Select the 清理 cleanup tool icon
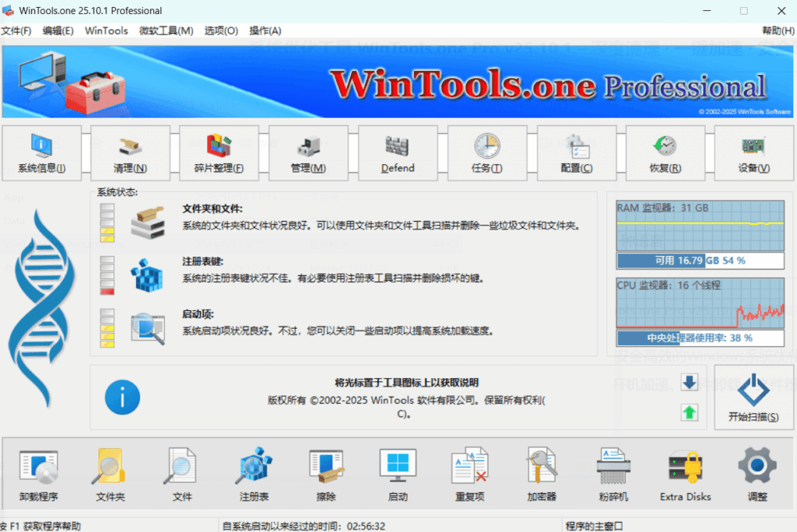This screenshot has height=532, width=797. coord(130,152)
